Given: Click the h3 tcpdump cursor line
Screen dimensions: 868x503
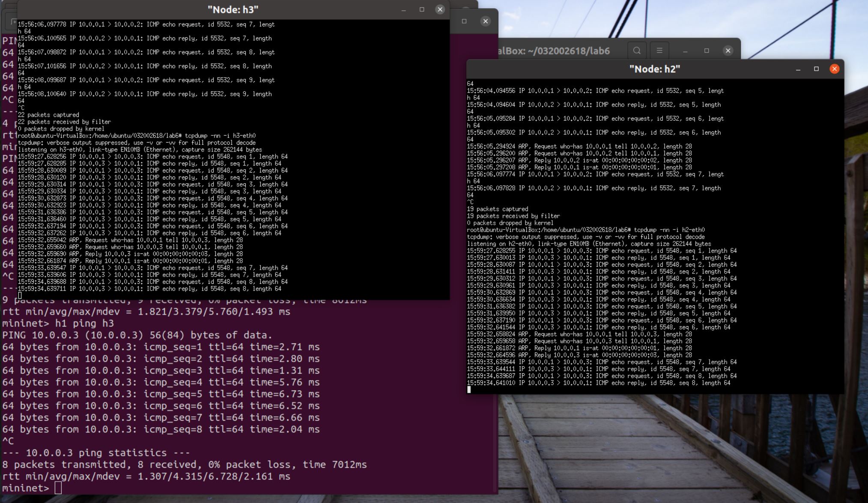Looking at the screenshot, I should (20, 295).
